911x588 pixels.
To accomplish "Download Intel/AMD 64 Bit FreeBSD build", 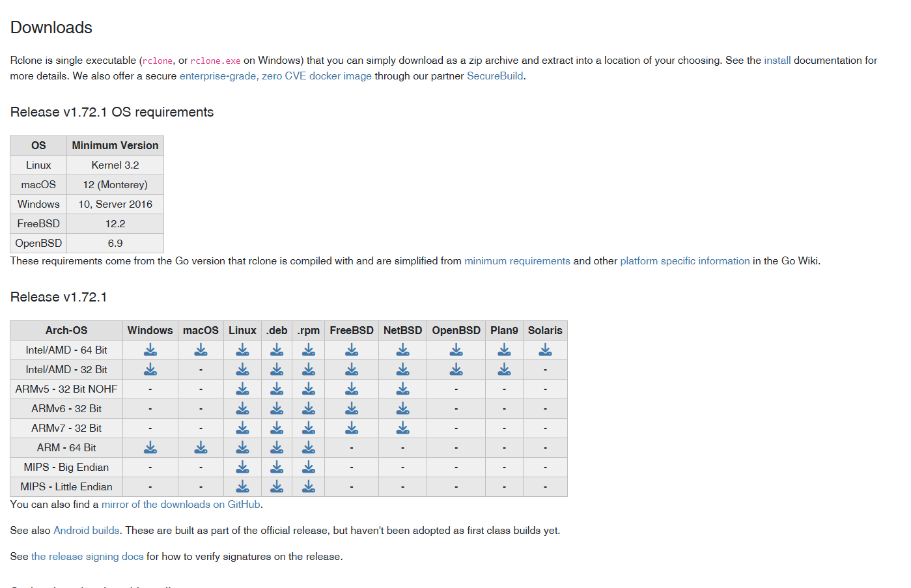I will click(352, 350).
